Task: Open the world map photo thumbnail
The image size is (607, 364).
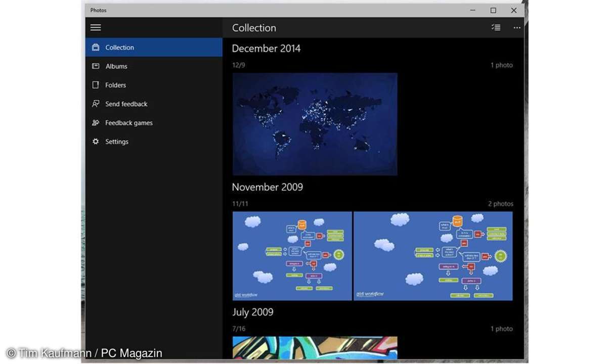Action: pyautogui.click(x=315, y=124)
